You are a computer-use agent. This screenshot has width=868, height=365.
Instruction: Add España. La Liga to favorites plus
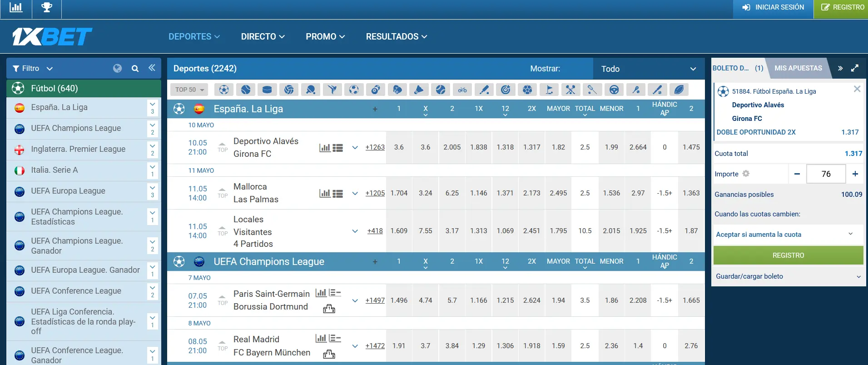click(x=375, y=109)
